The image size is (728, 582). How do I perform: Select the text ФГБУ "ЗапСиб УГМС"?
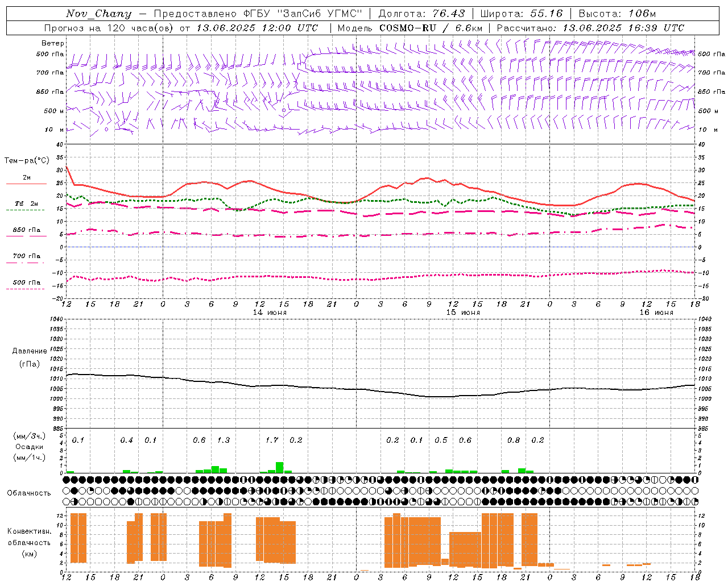tap(303, 14)
